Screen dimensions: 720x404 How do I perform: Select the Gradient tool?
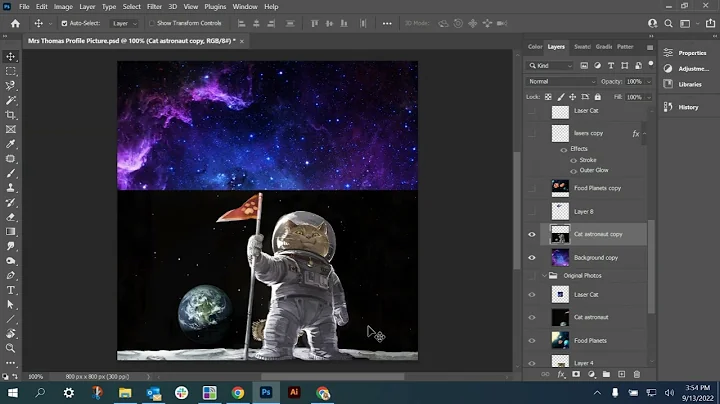(x=11, y=232)
